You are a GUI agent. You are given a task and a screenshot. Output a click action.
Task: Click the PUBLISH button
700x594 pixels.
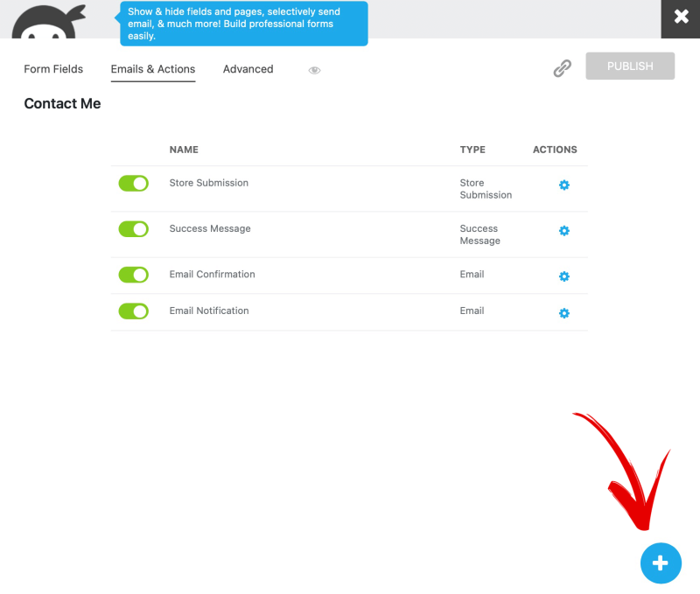point(630,66)
